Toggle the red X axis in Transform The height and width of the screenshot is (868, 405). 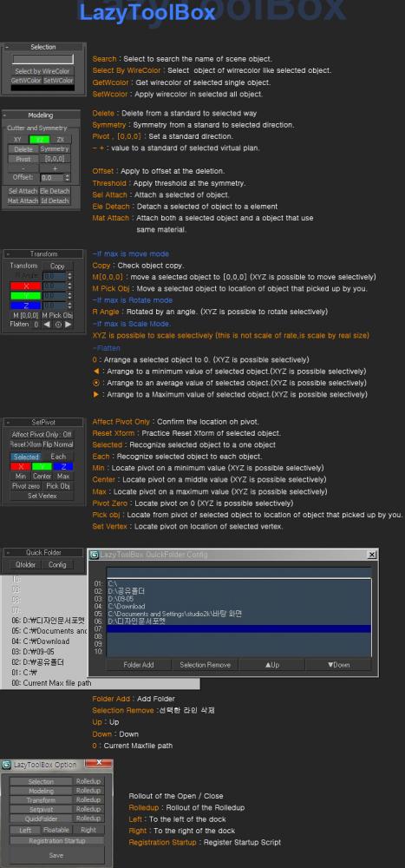[x=25, y=286]
